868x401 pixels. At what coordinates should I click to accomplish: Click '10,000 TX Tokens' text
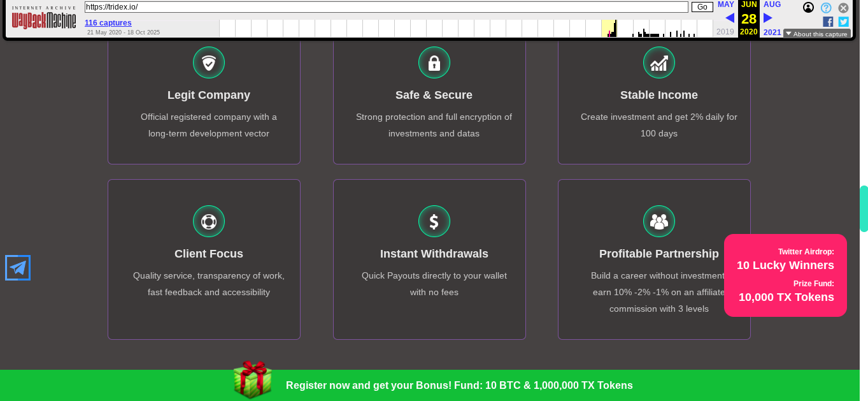pyautogui.click(x=786, y=297)
